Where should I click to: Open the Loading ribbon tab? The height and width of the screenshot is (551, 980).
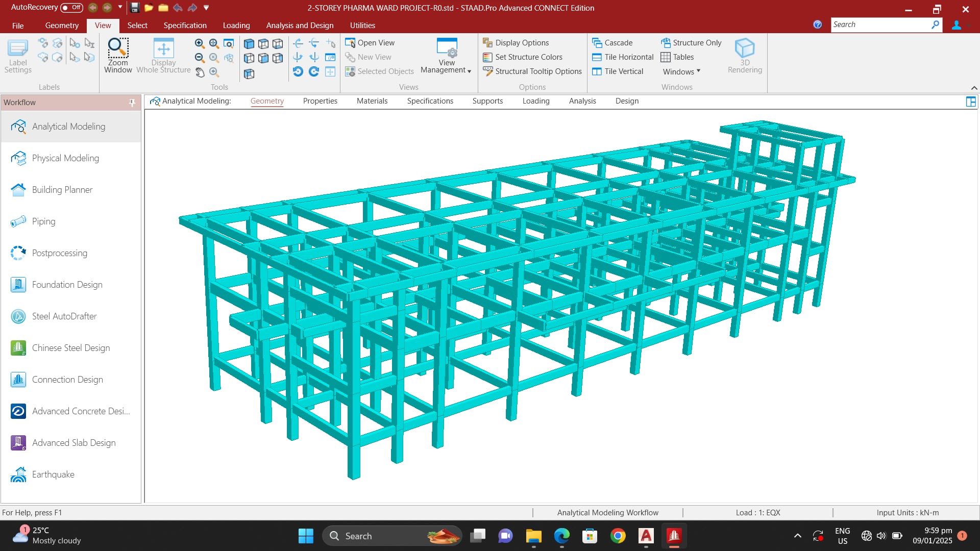(236, 25)
